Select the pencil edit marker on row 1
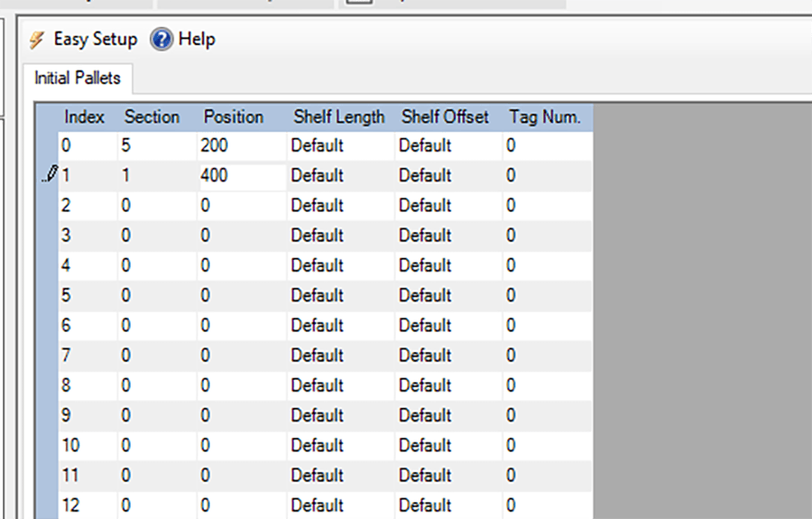Viewport: 812px width, 519px height. pos(50,174)
